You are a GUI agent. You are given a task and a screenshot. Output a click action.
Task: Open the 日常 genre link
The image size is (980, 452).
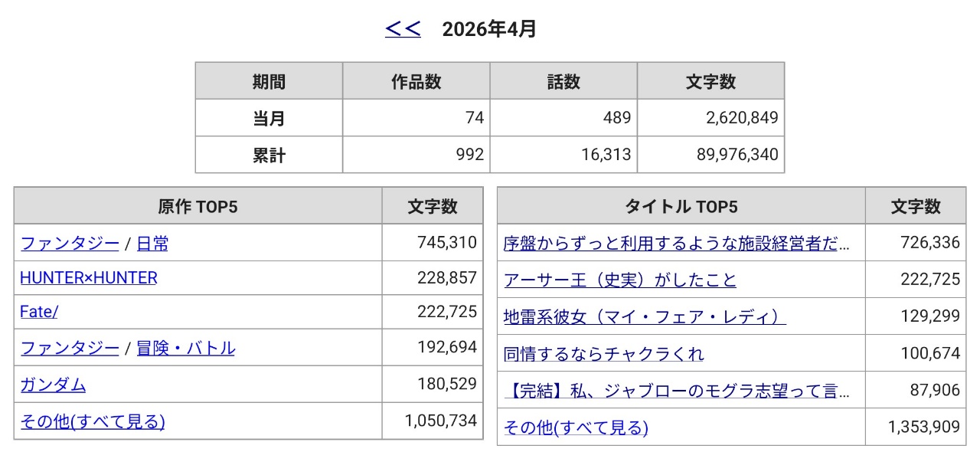point(152,244)
